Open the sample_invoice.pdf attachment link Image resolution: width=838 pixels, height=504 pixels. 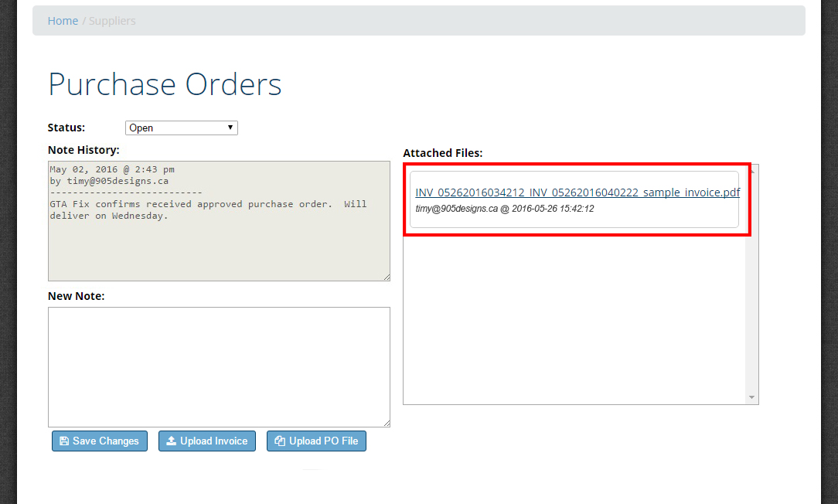click(x=577, y=192)
